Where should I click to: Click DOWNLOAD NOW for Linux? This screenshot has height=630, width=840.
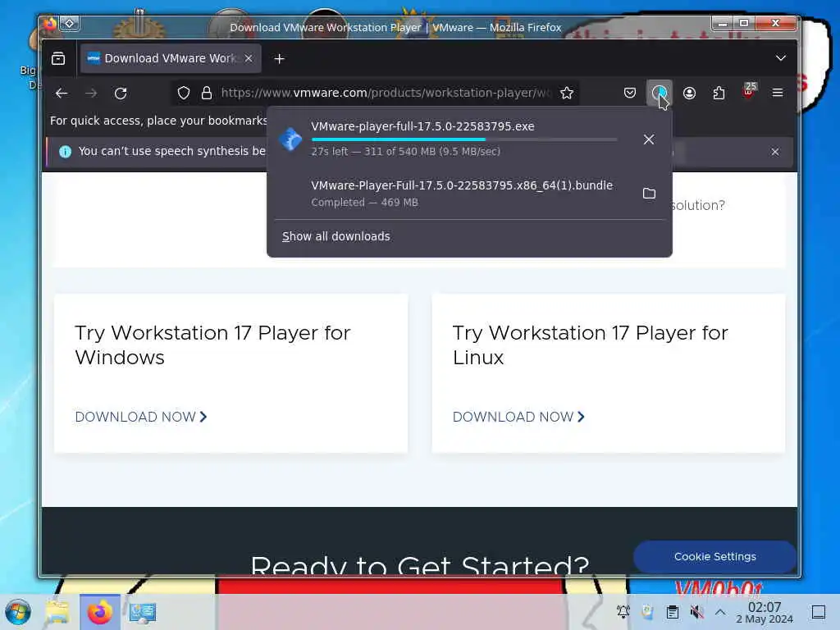518,417
